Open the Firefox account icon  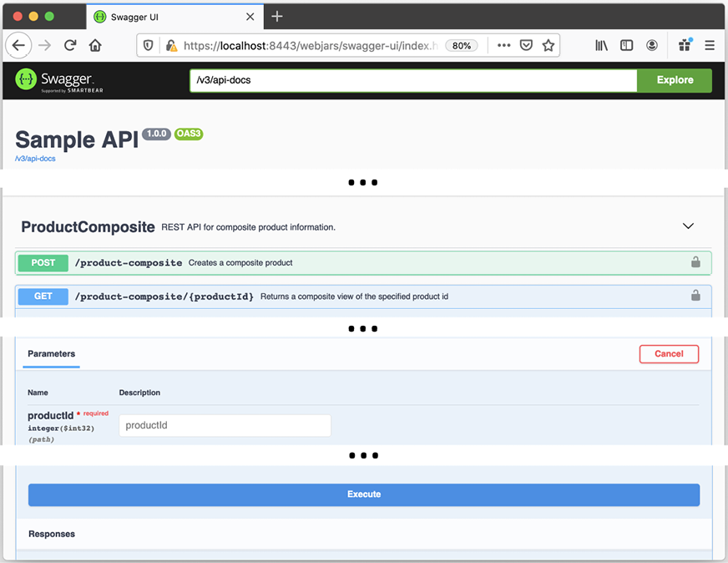pyautogui.click(x=652, y=45)
